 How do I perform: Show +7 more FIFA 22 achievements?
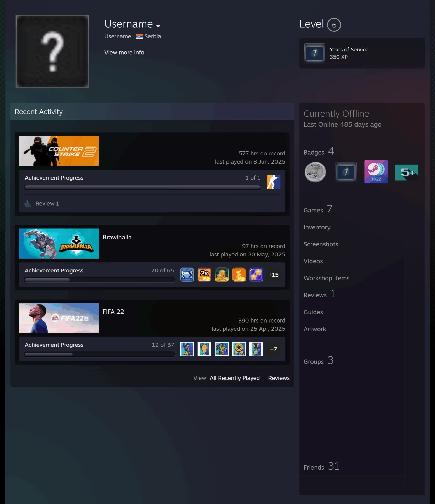tap(273, 349)
